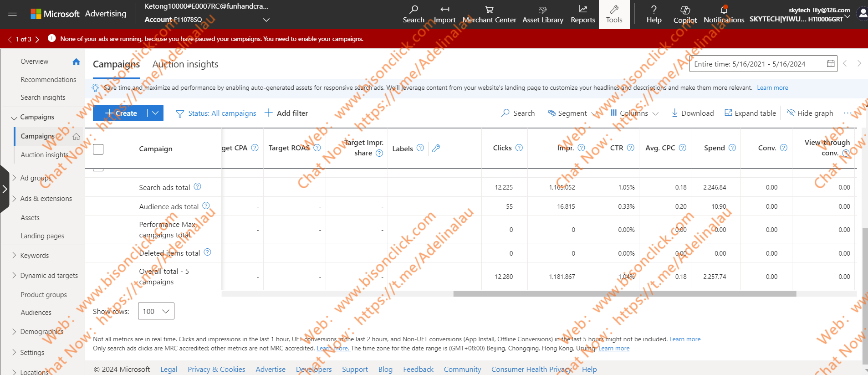Open the Reports menu
Viewport: 868px width, 375px height.
(x=583, y=14)
